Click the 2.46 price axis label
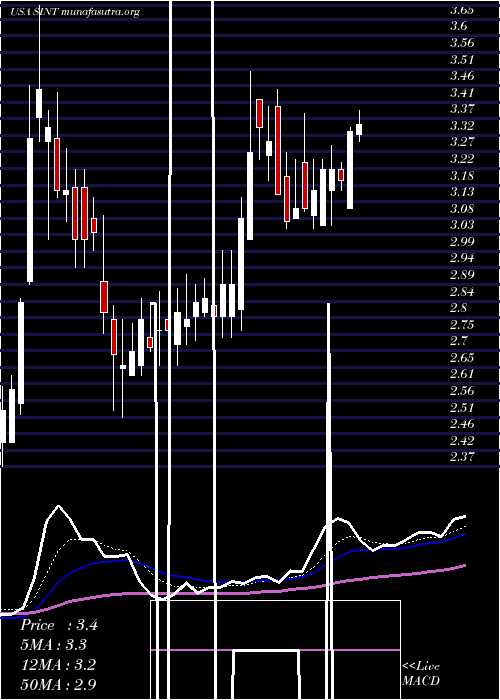The width and height of the screenshot is (500, 700). (x=462, y=423)
